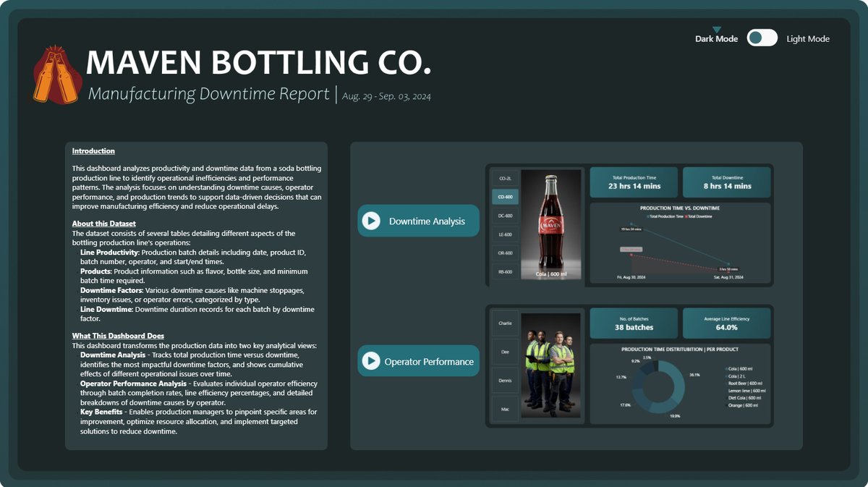Select the Dark Mode label
Image resolution: width=868 pixels, height=487 pixels.
click(x=716, y=39)
